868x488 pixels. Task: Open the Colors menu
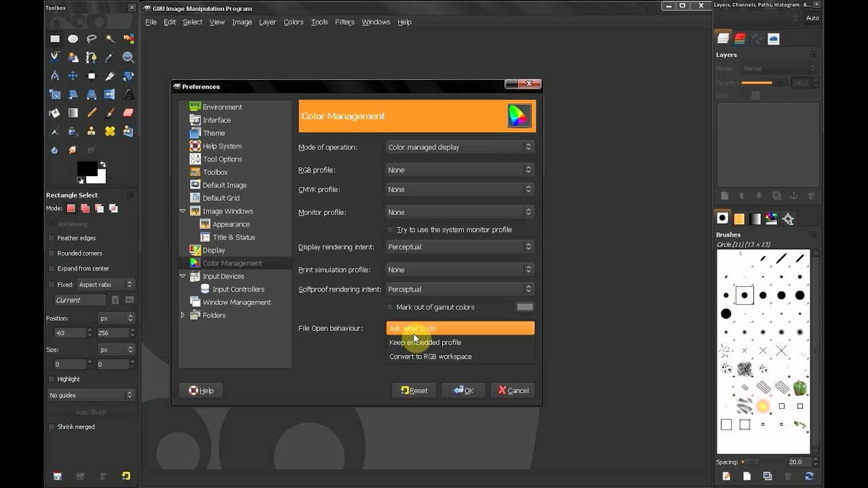[x=294, y=22]
